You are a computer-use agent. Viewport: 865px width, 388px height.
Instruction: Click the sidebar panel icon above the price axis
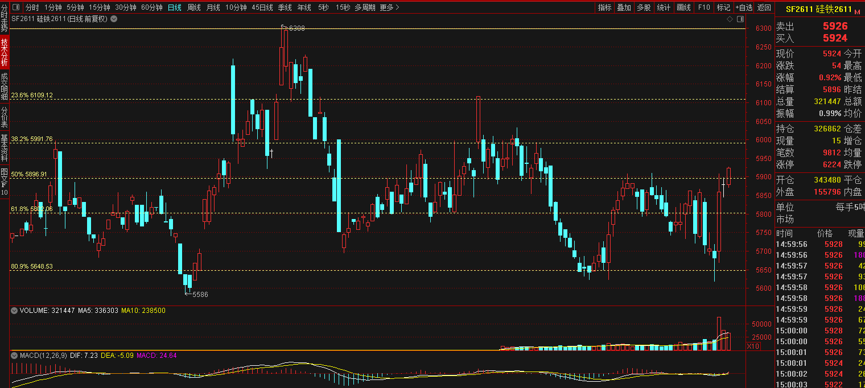739,19
